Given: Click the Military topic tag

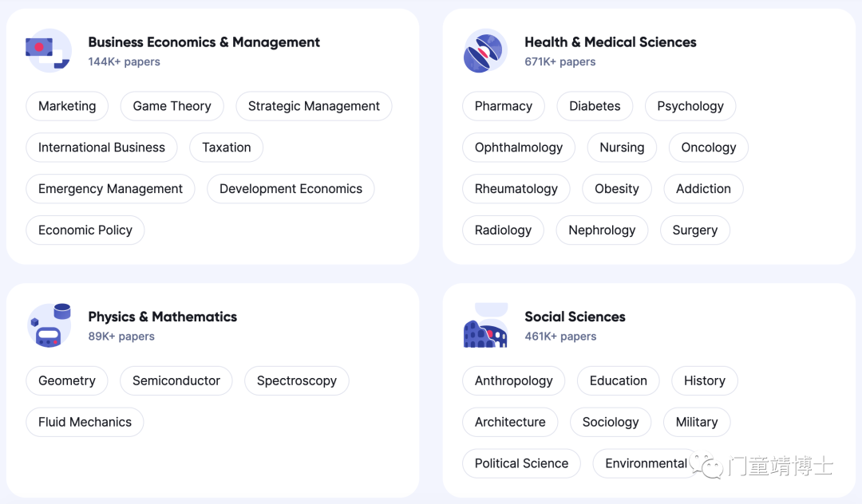Looking at the screenshot, I should [697, 422].
